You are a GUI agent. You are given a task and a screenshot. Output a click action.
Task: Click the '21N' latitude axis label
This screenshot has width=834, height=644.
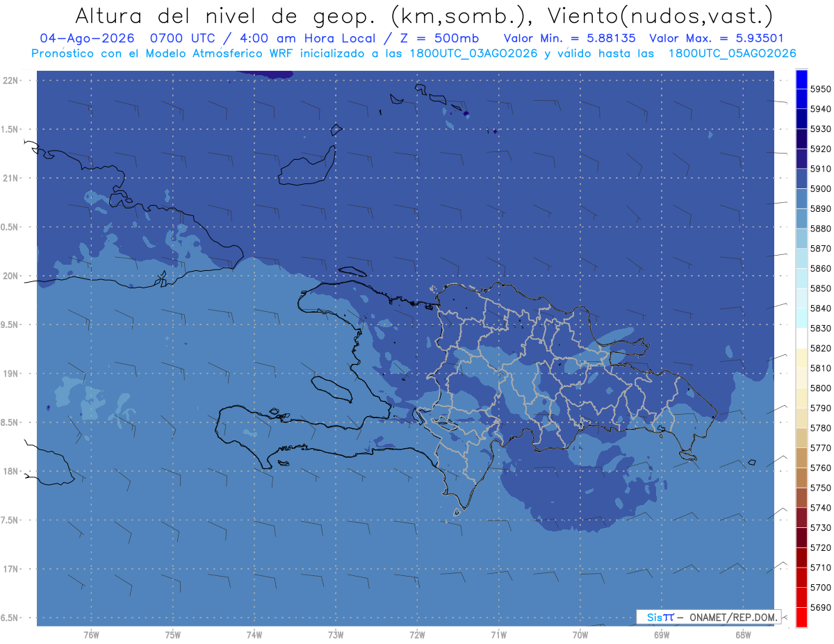tap(12, 179)
